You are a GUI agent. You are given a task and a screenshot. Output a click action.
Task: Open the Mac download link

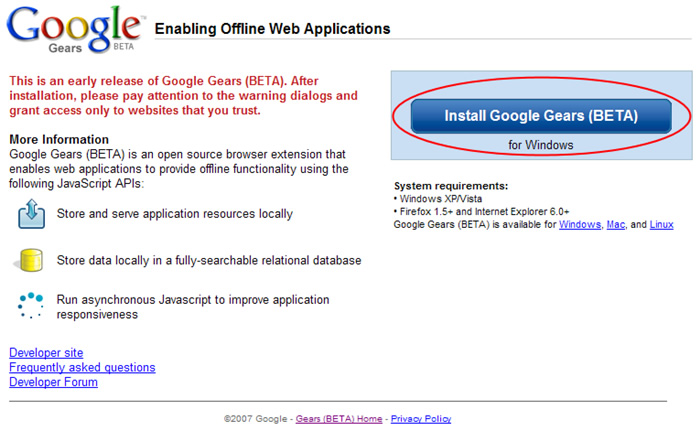(x=616, y=225)
